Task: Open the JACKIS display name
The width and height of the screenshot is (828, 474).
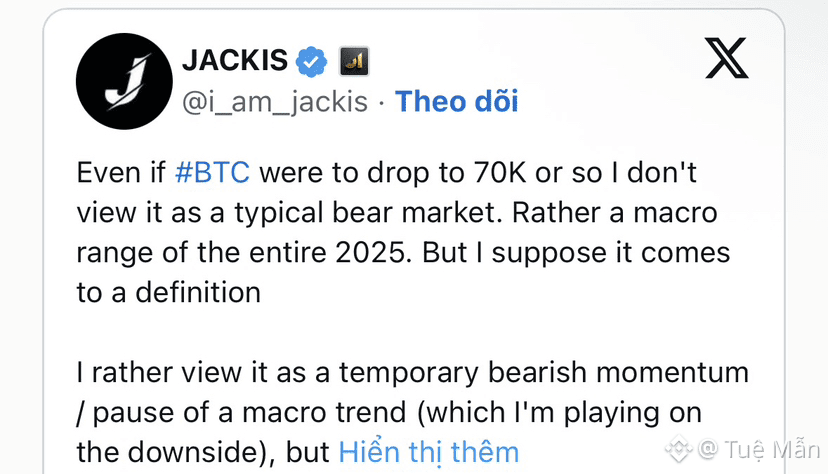Action: coord(235,61)
